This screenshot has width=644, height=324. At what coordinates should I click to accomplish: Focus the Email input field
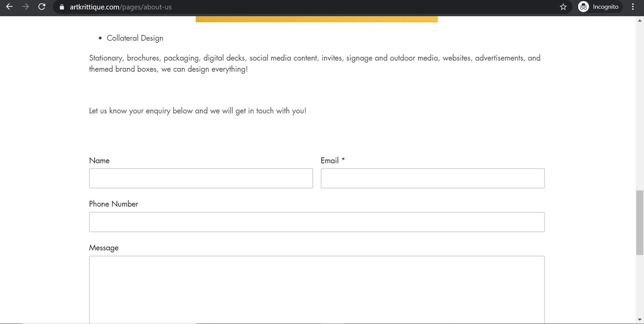click(433, 178)
